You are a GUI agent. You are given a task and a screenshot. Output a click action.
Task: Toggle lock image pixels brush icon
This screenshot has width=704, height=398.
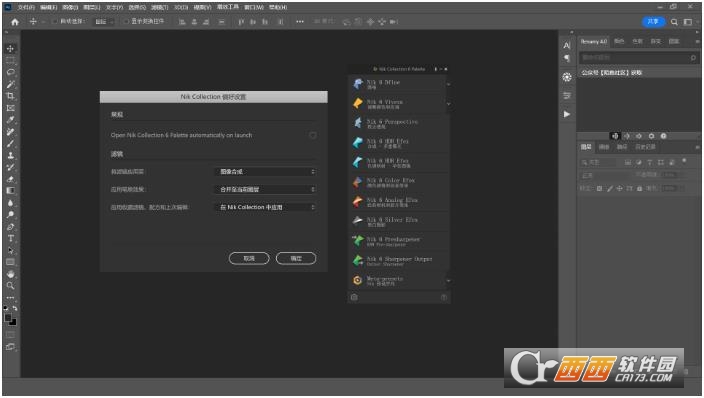point(610,189)
